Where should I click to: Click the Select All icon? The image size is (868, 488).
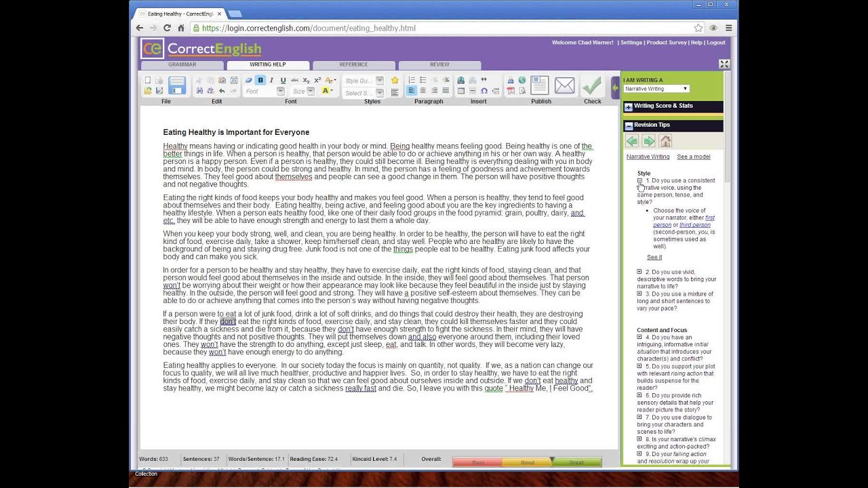click(234, 80)
